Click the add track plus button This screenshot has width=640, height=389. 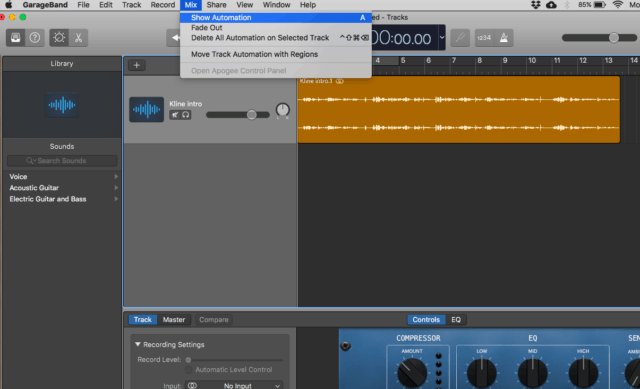(x=137, y=65)
